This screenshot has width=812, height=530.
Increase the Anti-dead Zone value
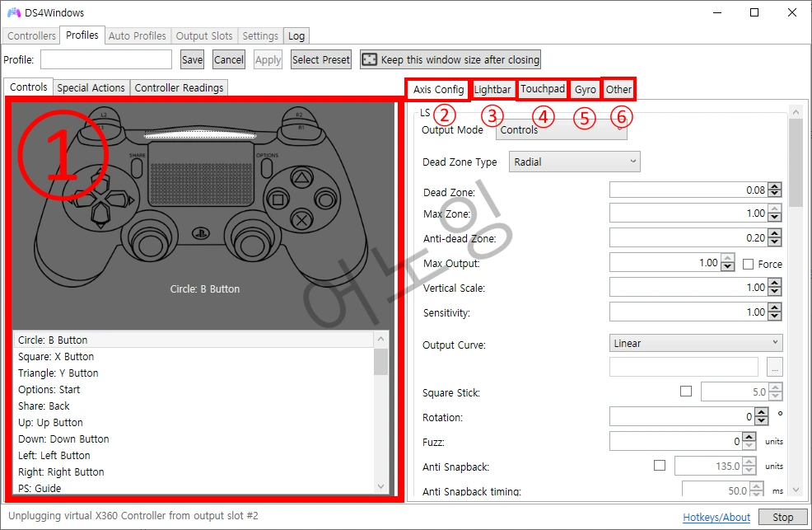(775, 234)
